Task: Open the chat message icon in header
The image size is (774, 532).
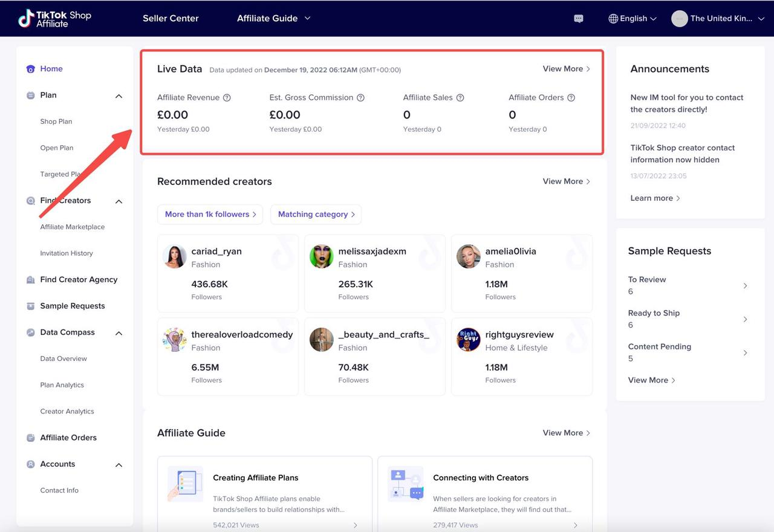Action: 579,19
